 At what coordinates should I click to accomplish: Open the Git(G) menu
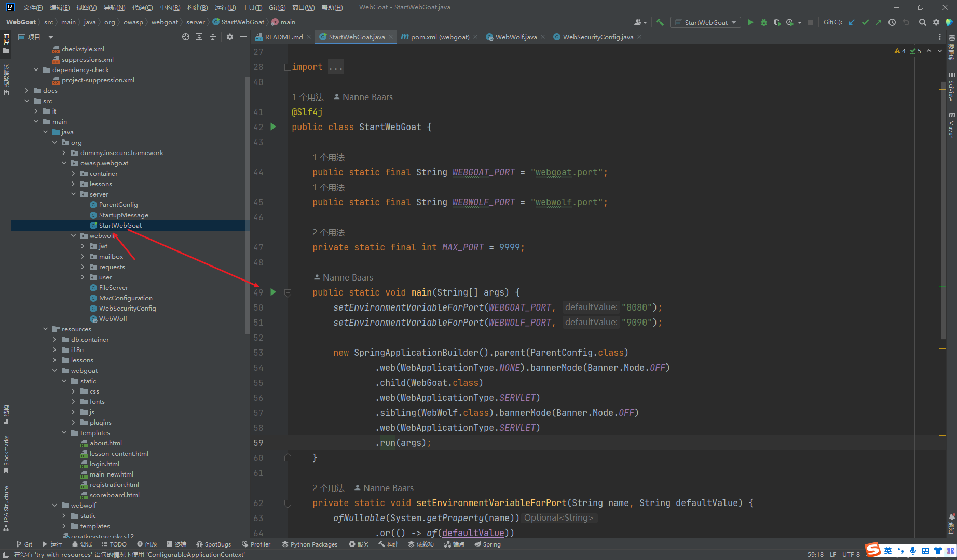[277, 7]
